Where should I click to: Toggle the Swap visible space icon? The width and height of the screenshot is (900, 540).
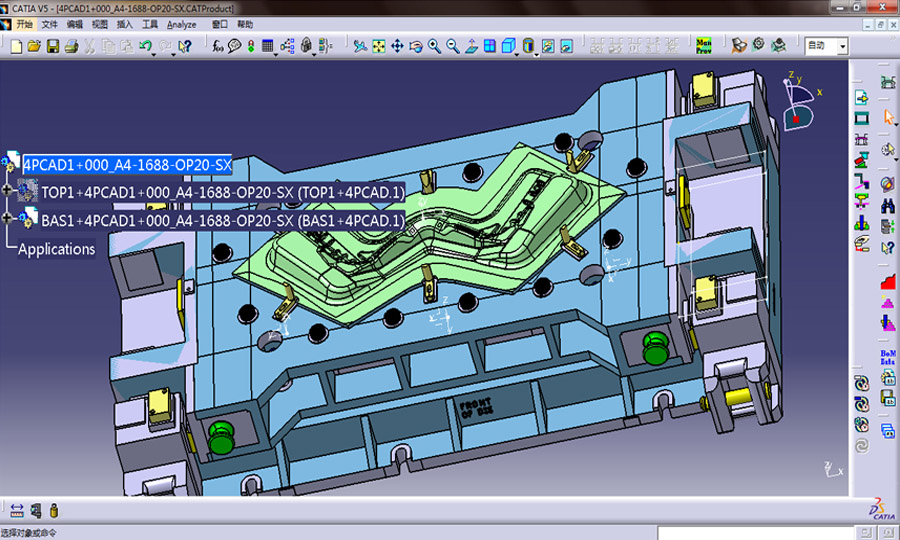(566, 46)
